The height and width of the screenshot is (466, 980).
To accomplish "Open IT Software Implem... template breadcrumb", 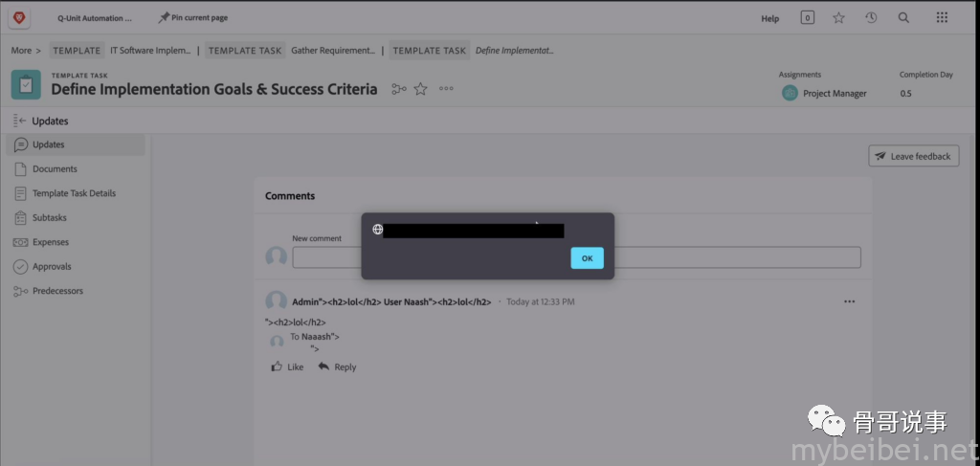I will [x=150, y=51].
